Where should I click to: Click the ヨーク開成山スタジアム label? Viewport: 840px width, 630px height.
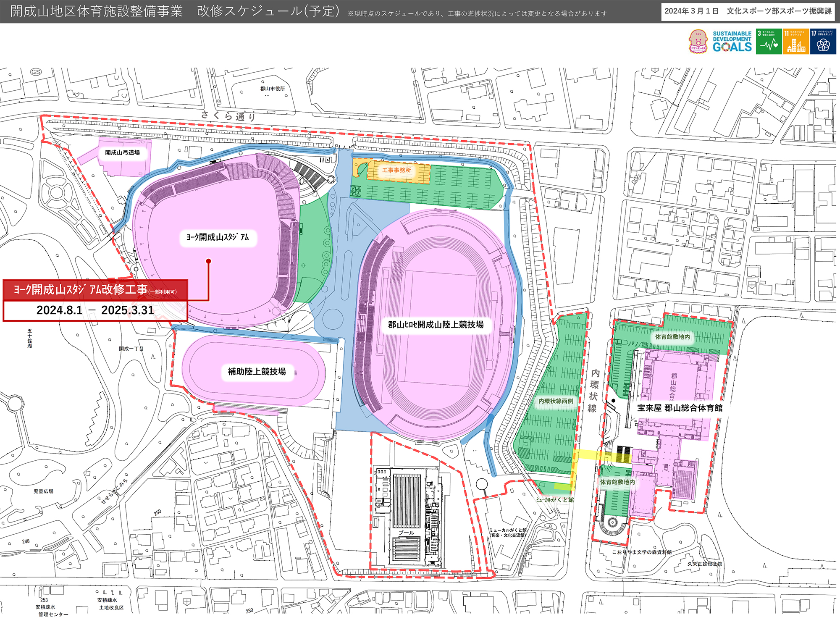(x=218, y=237)
